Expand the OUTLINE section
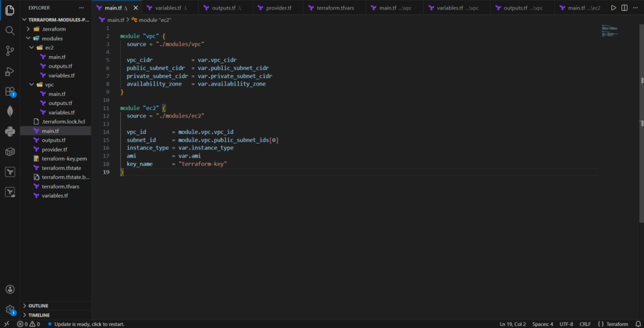 (x=38, y=305)
